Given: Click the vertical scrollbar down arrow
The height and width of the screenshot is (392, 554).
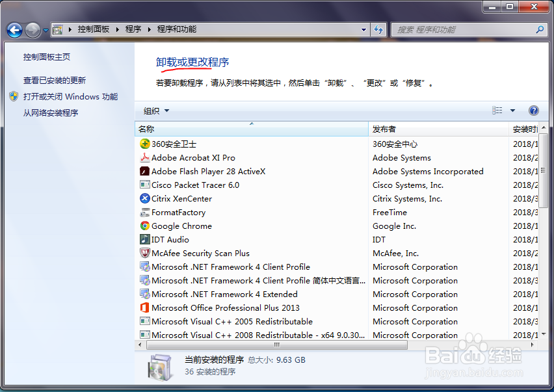Looking at the screenshot, I should [544, 333].
